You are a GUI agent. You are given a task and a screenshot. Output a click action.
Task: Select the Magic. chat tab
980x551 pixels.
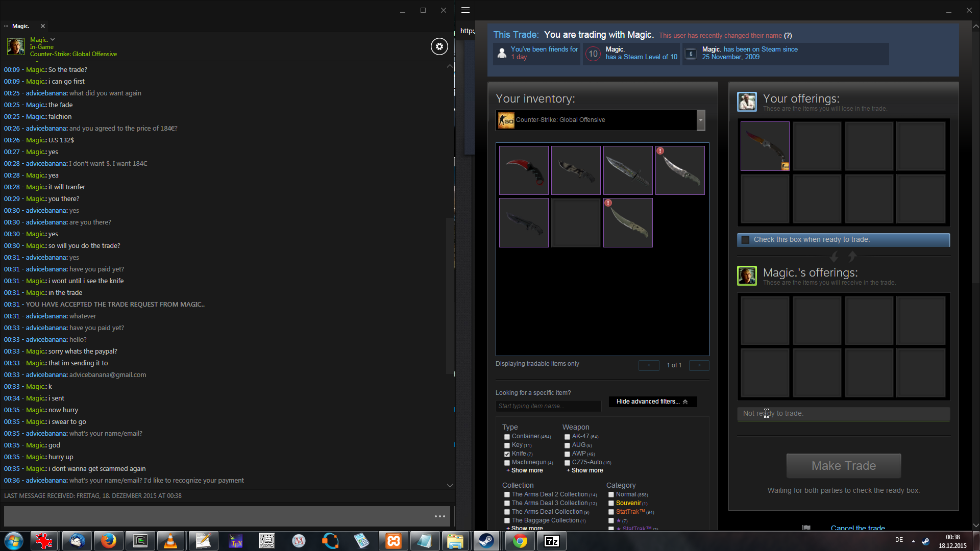21,26
